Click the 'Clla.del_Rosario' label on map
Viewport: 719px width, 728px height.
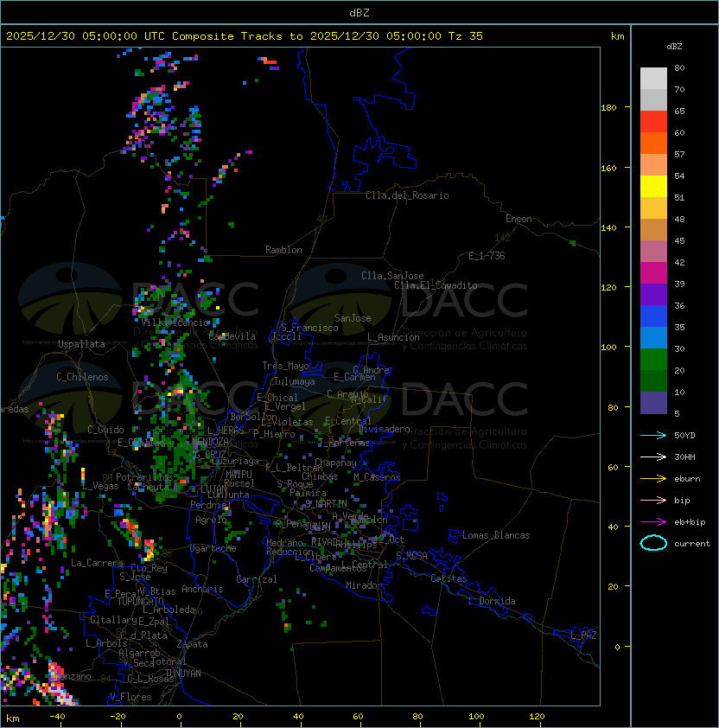point(407,195)
